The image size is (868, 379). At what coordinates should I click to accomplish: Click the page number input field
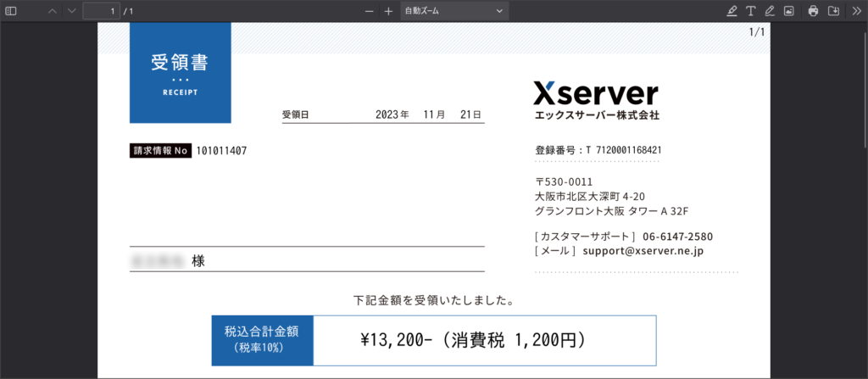tap(102, 11)
